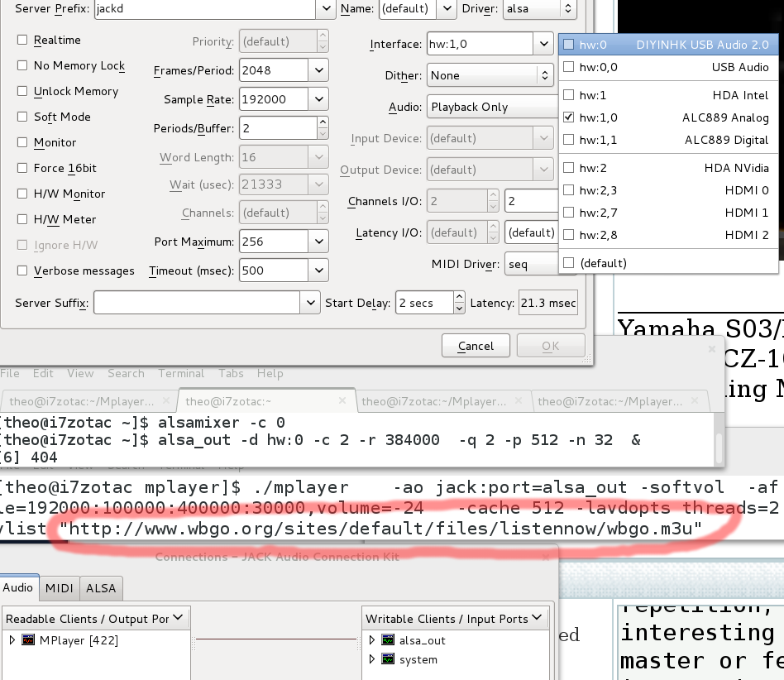Click the Server Suffix input field
Screen dimensions: 784x680
(197, 303)
